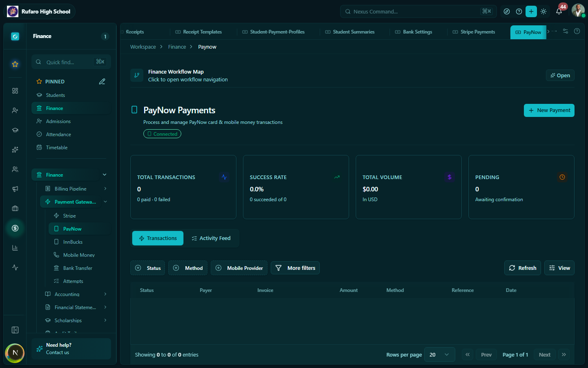The width and height of the screenshot is (588, 368).
Task: Toggle the sun theme switcher icon
Action: (543, 11)
